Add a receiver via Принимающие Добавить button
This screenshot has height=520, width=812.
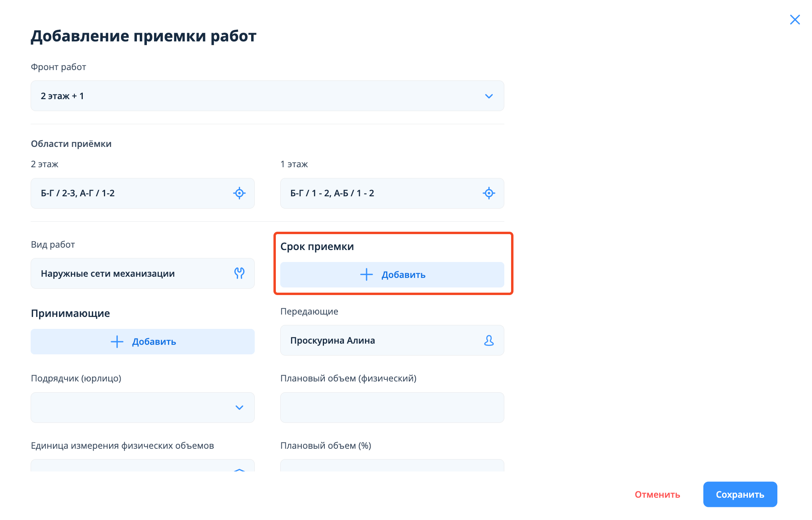tap(154, 342)
